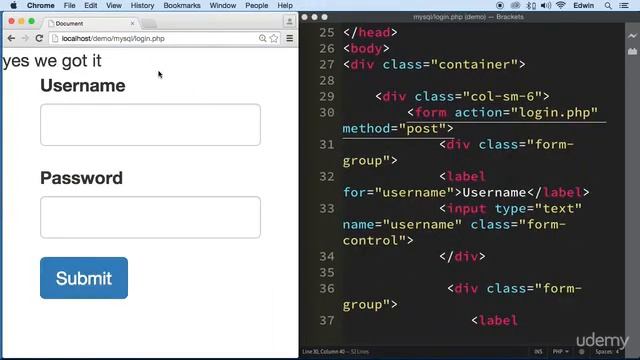Click line number 30 in Brackets gutter
The height and width of the screenshot is (360, 640).
(x=327, y=112)
